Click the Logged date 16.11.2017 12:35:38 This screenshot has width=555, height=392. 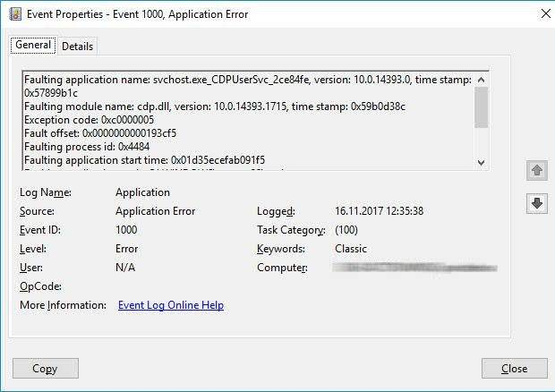coord(379,211)
